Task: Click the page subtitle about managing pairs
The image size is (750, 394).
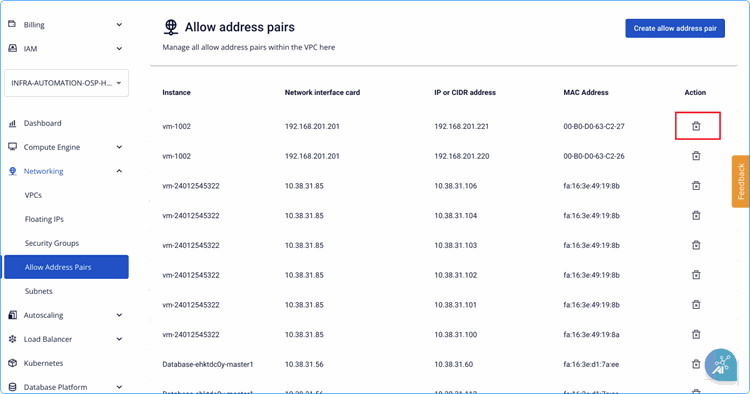Action: pos(249,47)
